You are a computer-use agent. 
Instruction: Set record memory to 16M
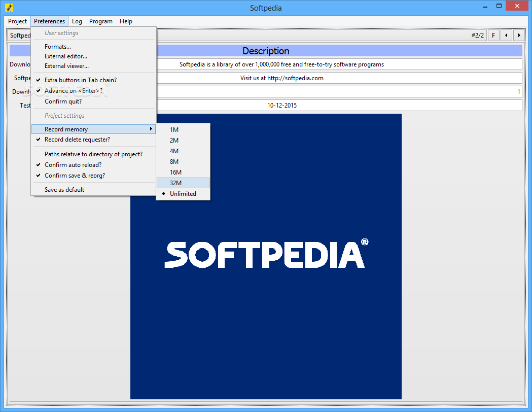[x=183, y=173]
